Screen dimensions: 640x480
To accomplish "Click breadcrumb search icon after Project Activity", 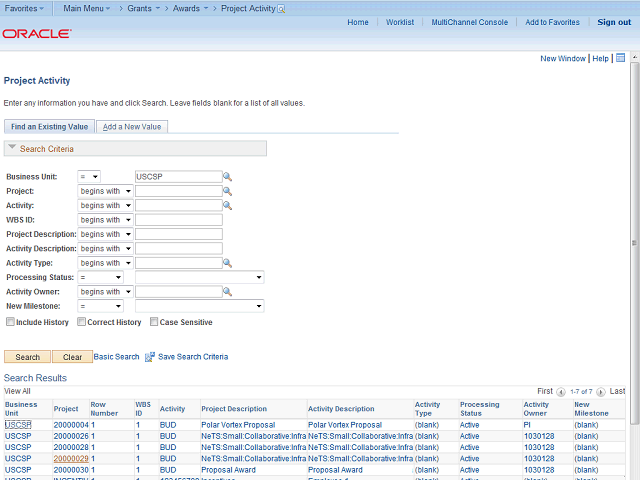I will pos(281,9).
